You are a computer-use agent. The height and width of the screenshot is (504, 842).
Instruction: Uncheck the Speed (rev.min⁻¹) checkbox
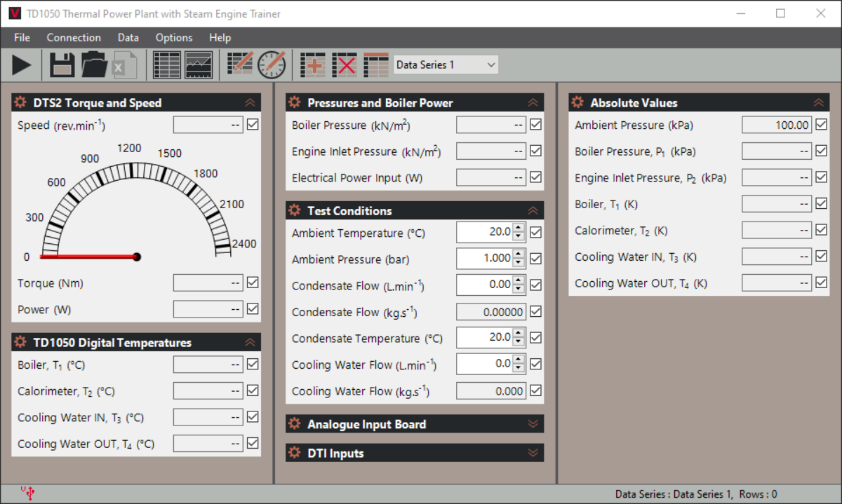(x=253, y=125)
